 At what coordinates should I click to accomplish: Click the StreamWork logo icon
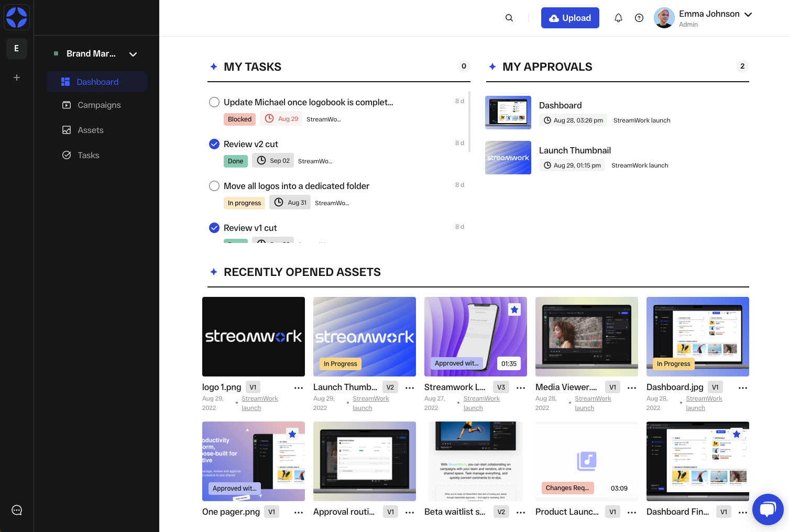[x=17, y=17]
